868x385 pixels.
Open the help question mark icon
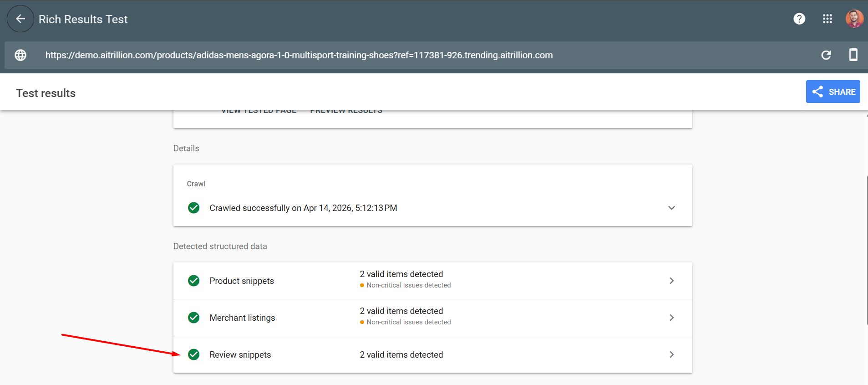pyautogui.click(x=799, y=19)
